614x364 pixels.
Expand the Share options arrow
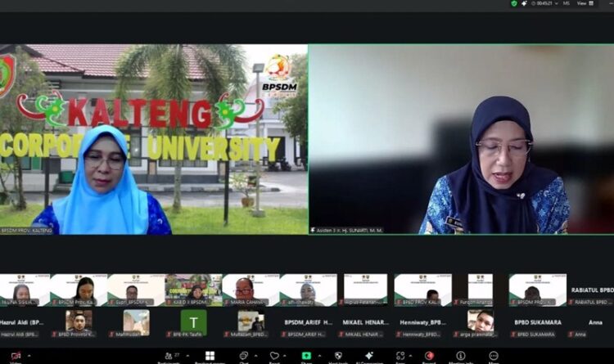tap(319, 356)
